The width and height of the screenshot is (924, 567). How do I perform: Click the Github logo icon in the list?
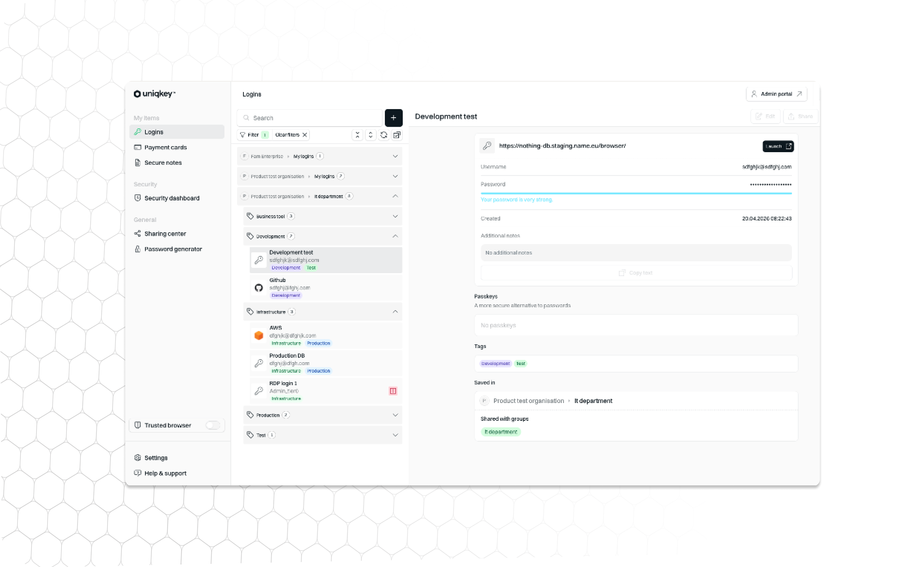coord(259,288)
